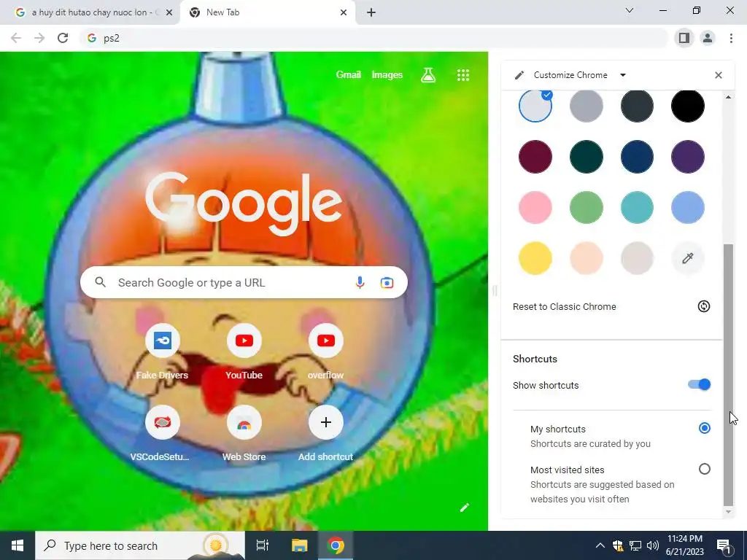Go back to the previous page
Viewport: 747px width, 560px height.
point(16,38)
